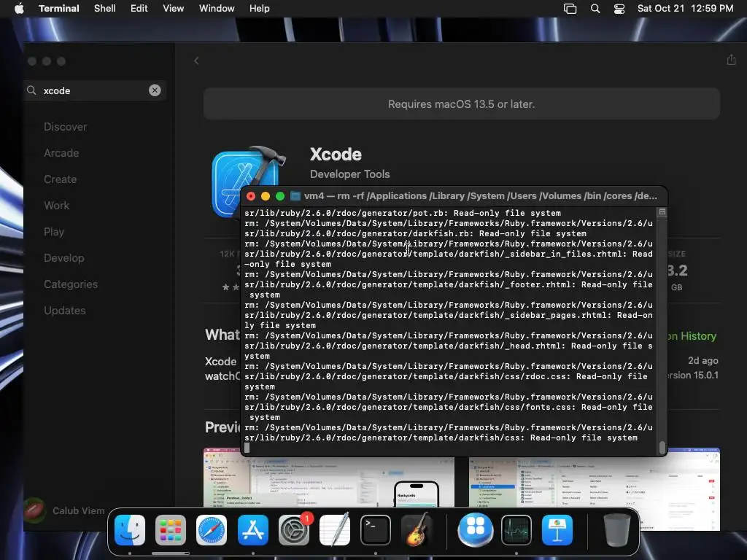The height and width of the screenshot is (560, 747).
Task: Open Spotlight search in the menu bar
Action: (x=595, y=9)
